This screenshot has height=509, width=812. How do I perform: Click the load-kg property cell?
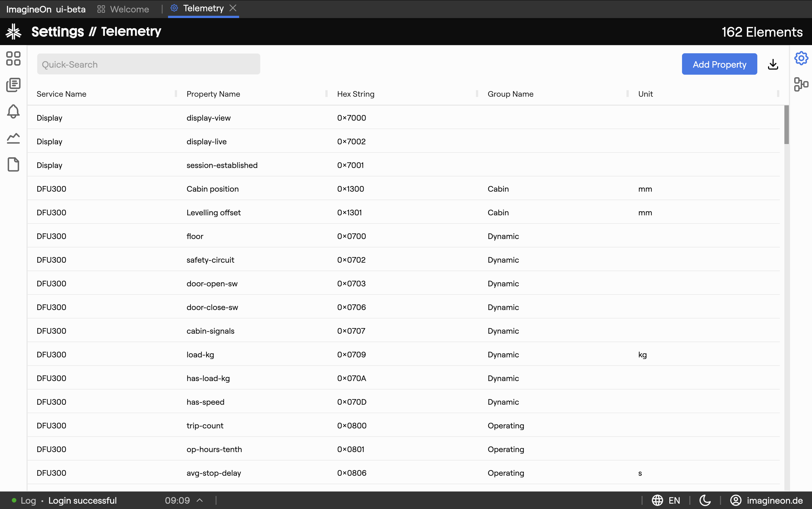coord(200,355)
